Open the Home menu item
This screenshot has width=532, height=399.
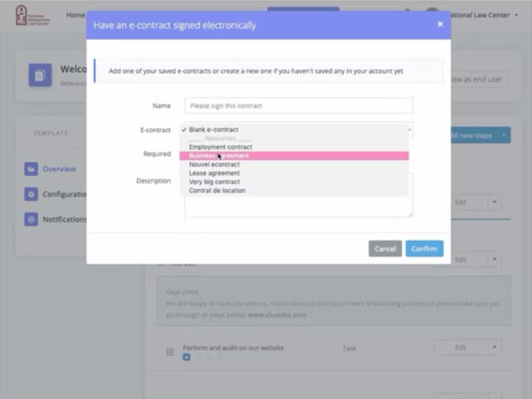point(76,15)
